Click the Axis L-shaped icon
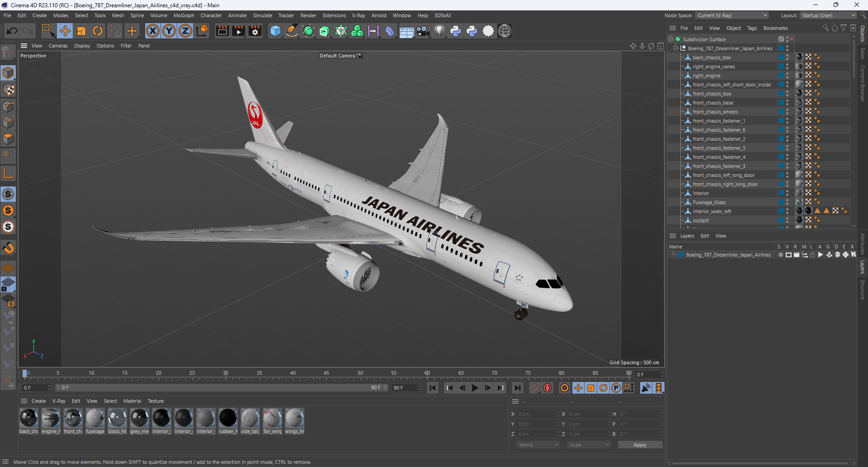Viewport: 868px width, 467px height. tap(8, 173)
